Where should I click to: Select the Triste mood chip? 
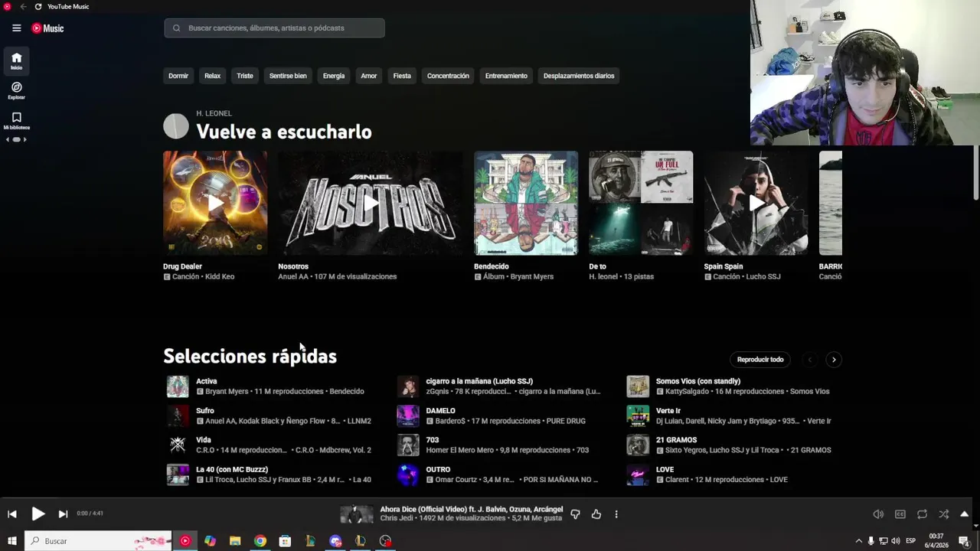pyautogui.click(x=245, y=76)
